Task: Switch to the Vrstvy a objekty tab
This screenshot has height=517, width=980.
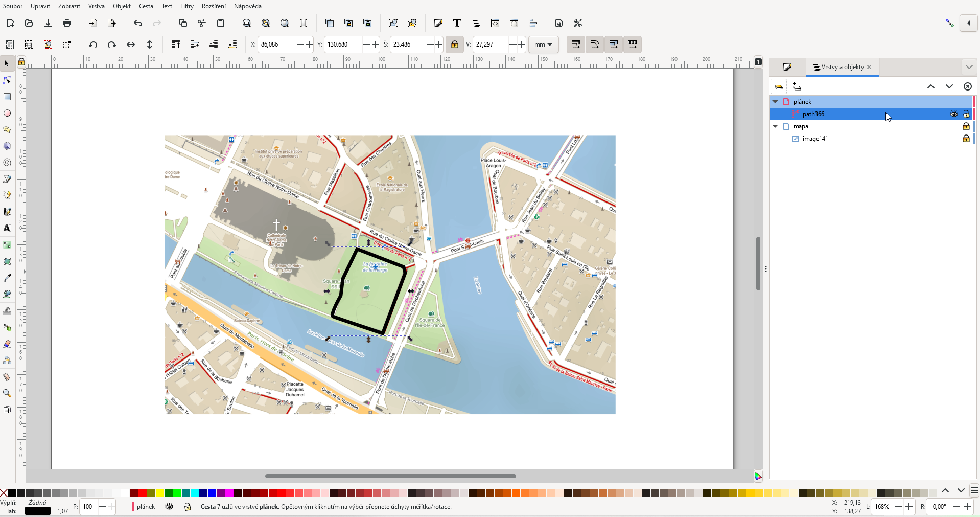Action: tap(842, 67)
